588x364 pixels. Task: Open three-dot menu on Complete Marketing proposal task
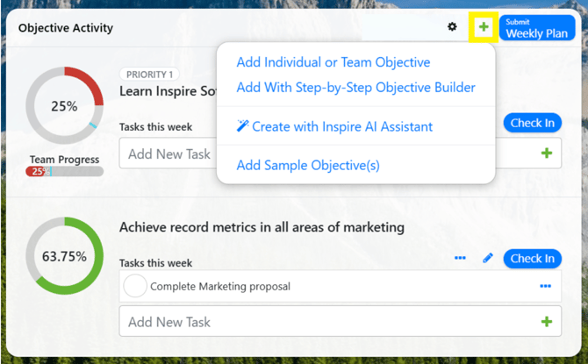tap(545, 287)
